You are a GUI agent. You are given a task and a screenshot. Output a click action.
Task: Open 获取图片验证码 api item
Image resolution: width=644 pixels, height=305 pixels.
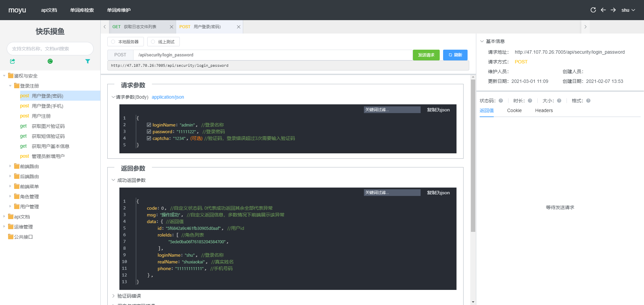click(x=48, y=126)
